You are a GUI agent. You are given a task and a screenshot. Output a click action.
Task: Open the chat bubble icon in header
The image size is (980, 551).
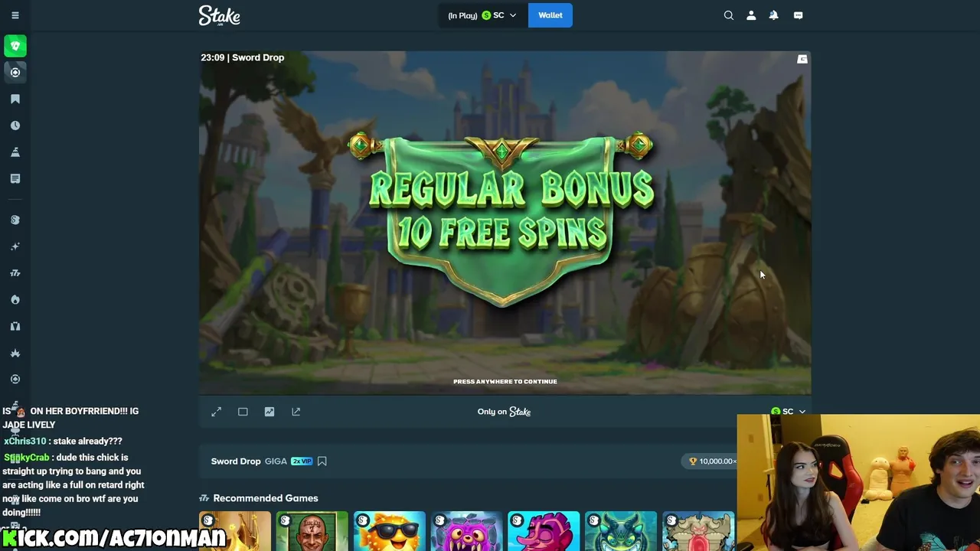pyautogui.click(x=799, y=15)
